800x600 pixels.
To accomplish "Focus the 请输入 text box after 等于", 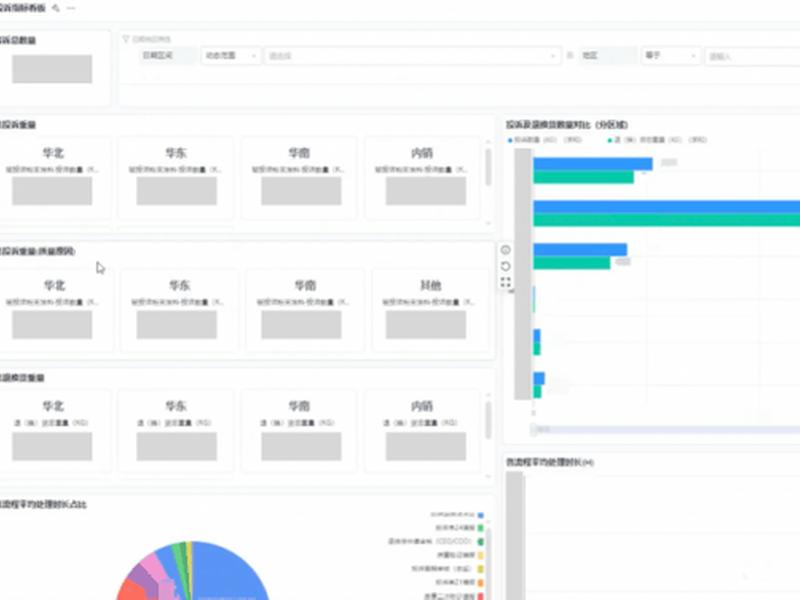I will [752, 56].
